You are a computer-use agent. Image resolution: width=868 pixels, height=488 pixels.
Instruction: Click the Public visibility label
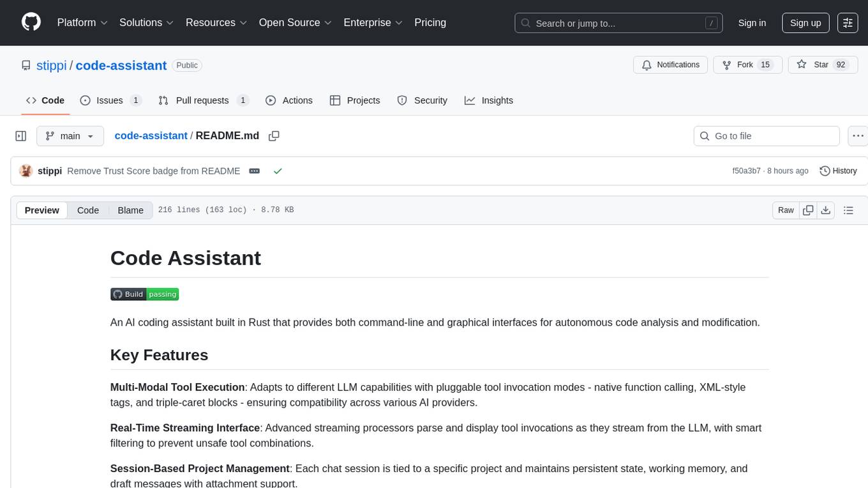187,65
